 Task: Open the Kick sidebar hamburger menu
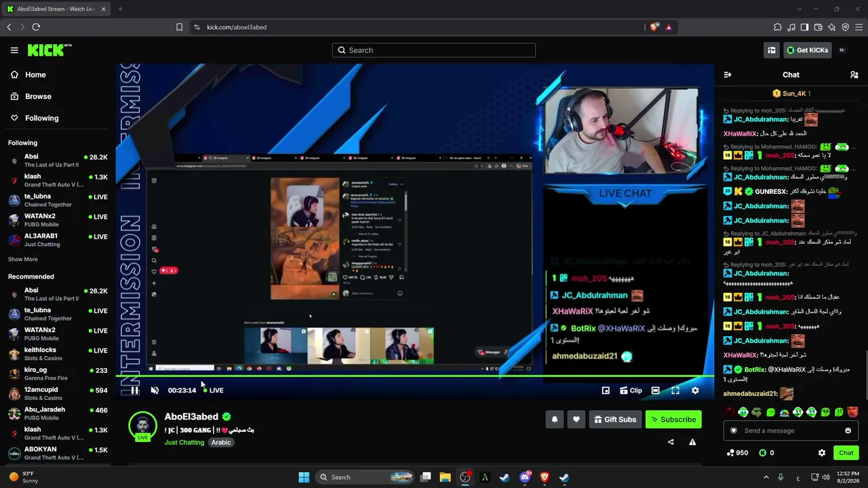[14, 50]
